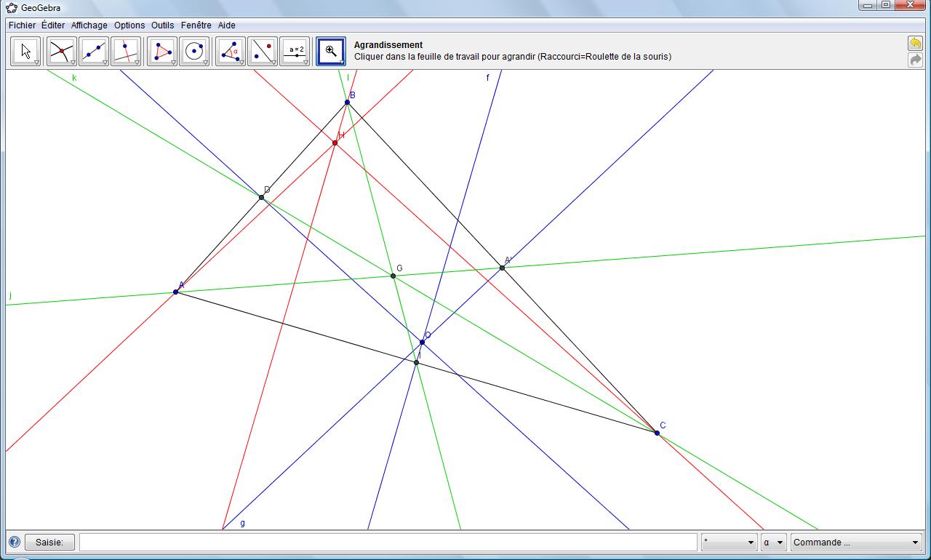
Task: Choose the Intersect two objects tool
Action: pyautogui.click(x=63, y=52)
